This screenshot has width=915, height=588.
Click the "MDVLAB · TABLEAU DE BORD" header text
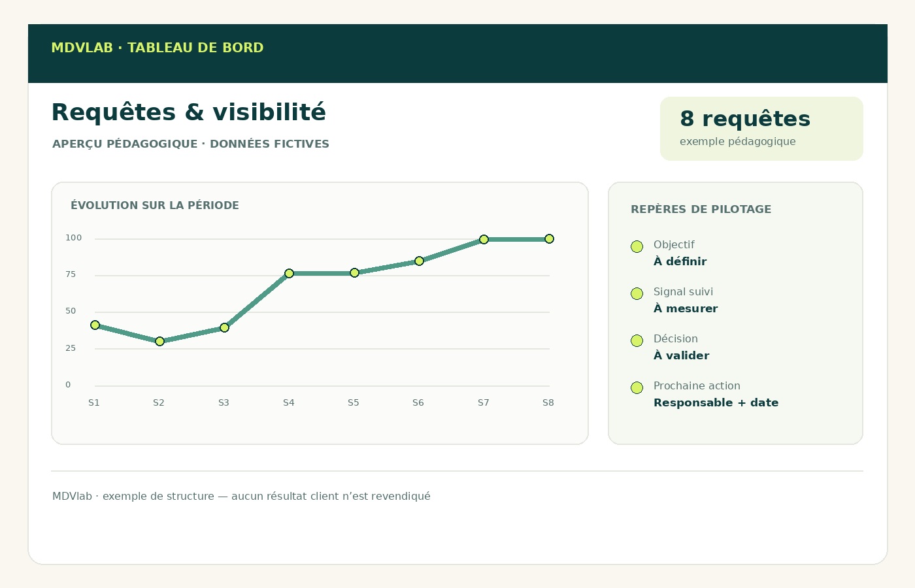pos(158,48)
